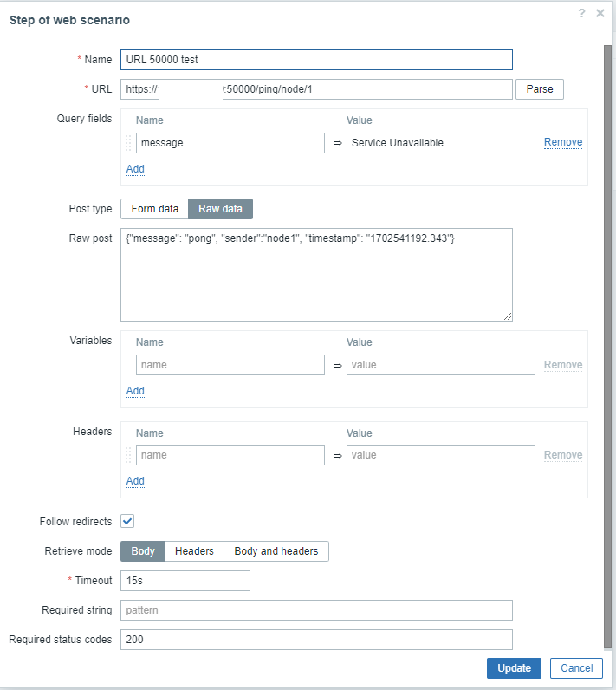Focus the Required string pattern field
The width and height of the screenshot is (616, 690).
(x=316, y=610)
